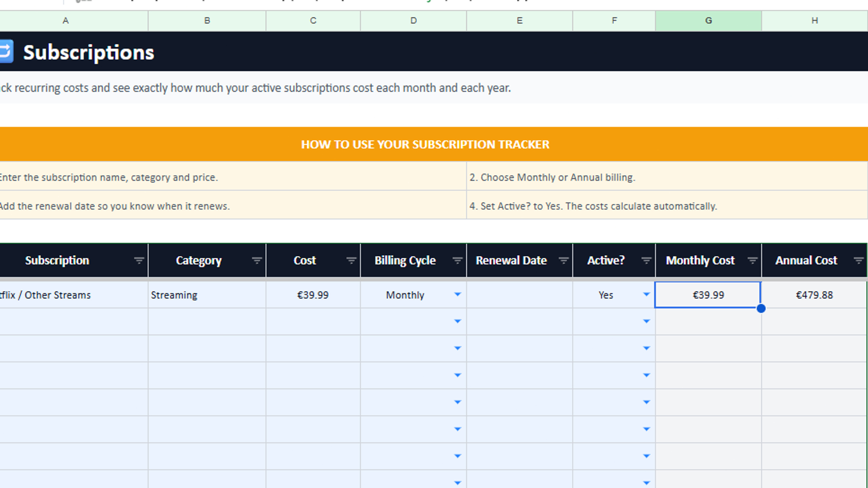868x488 pixels.
Task: Open filter icon in Subscription header
Action: (x=139, y=260)
